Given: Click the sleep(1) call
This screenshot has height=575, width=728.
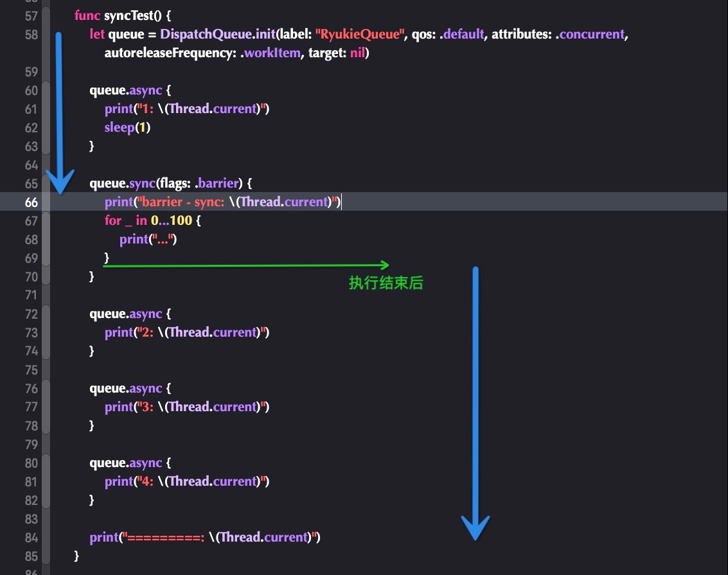Looking at the screenshot, I should [127, 127].
